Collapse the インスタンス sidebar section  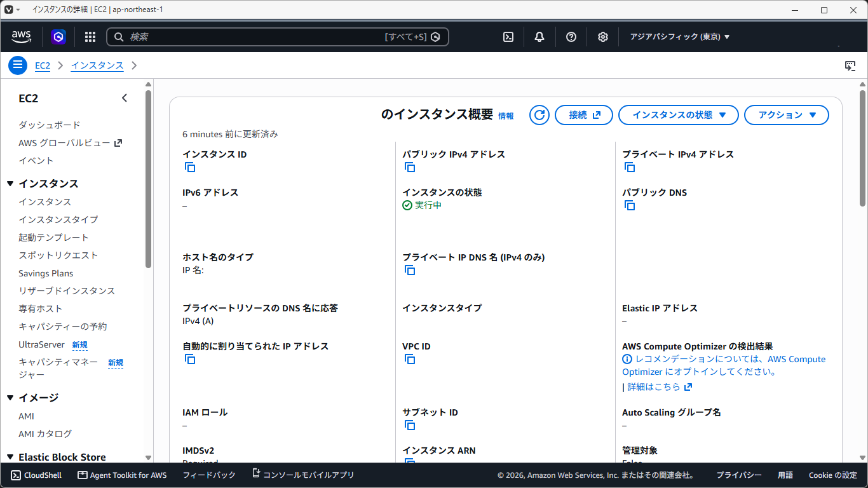pos(10,184)
